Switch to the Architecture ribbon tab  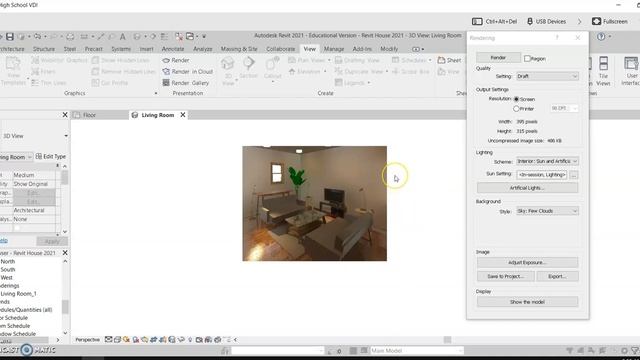tap(12, 49)
